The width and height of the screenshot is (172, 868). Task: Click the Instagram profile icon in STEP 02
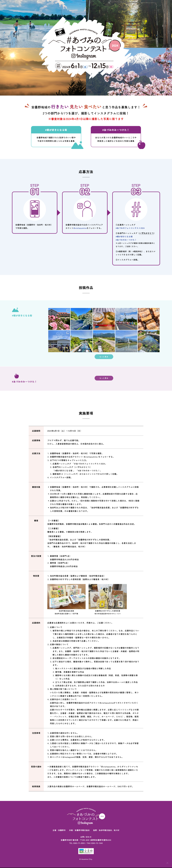(85, 209)
